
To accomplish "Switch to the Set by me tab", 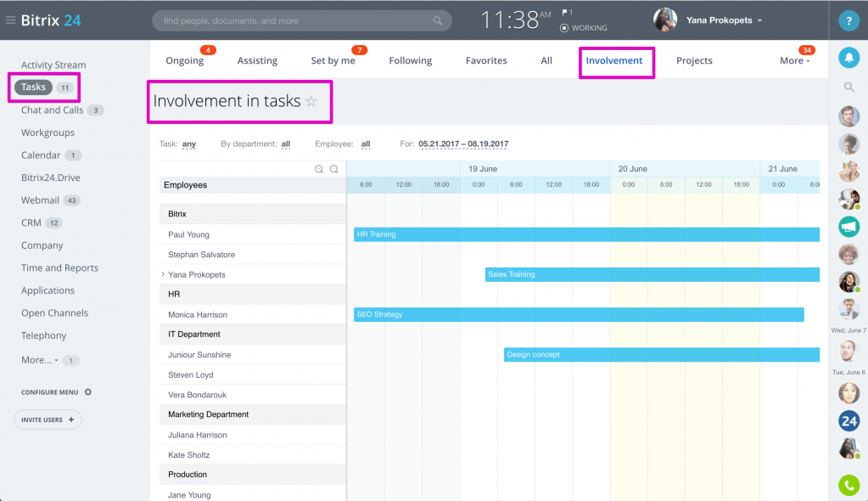I will tap(333, 60).
